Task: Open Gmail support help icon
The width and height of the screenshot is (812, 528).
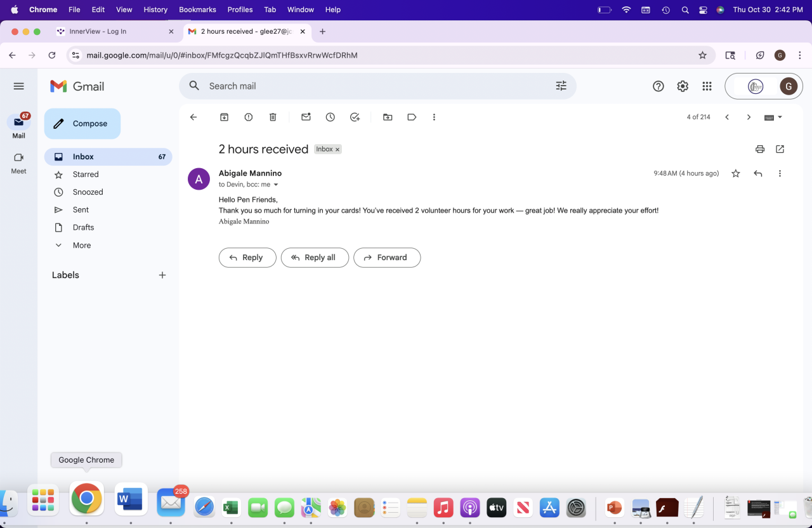Action: pyautogui.click(x=658, y=86)
